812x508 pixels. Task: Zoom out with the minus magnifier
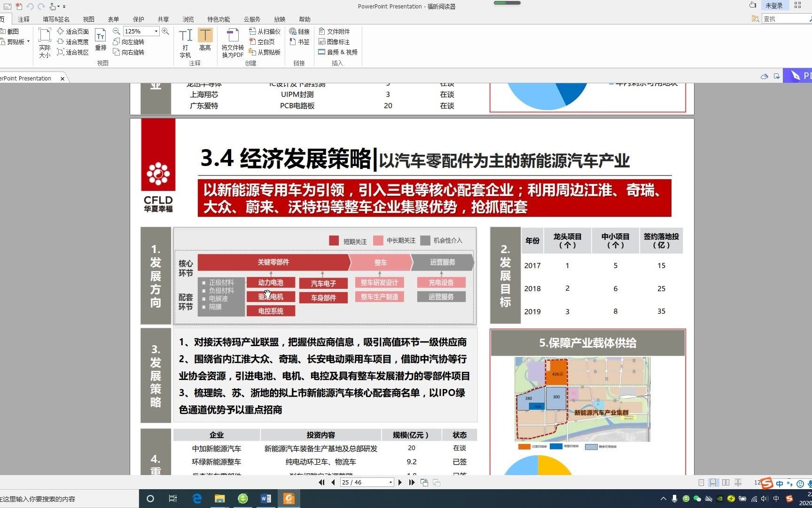(x=117, y=31)
